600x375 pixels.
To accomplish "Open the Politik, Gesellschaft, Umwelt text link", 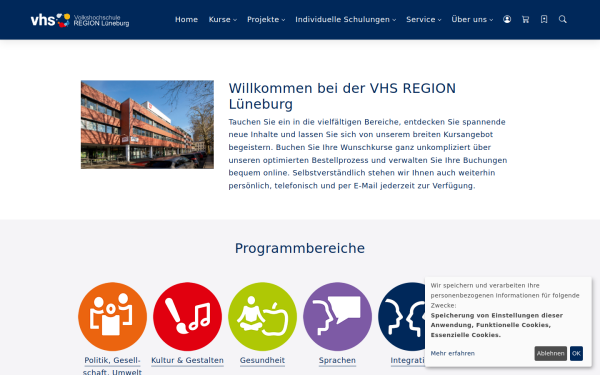I will 112,366.
